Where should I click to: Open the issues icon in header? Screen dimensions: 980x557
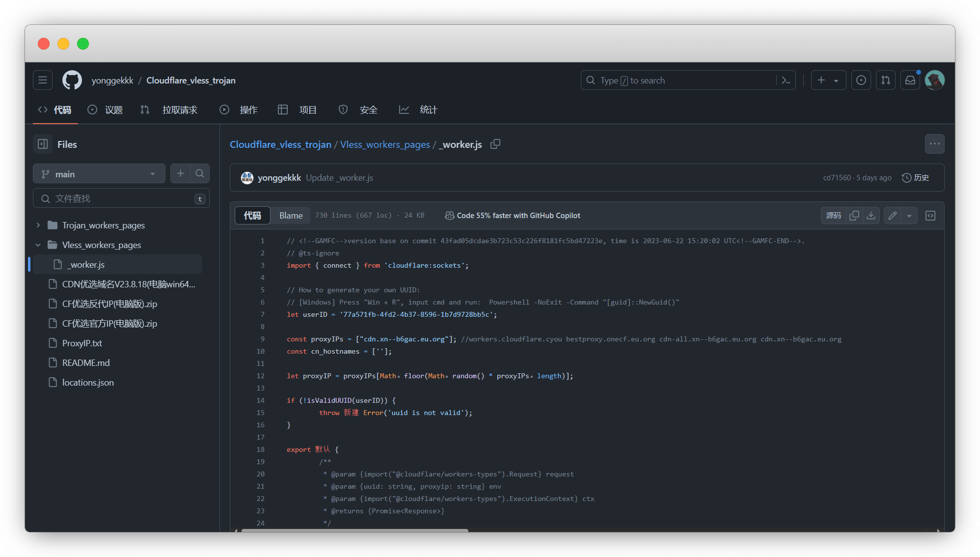(x=861, y=80)
